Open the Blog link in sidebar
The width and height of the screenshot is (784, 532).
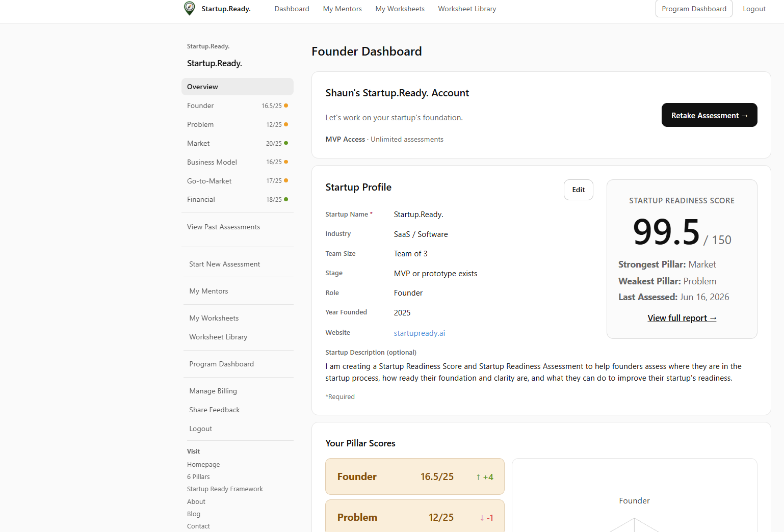click(194, 514)
